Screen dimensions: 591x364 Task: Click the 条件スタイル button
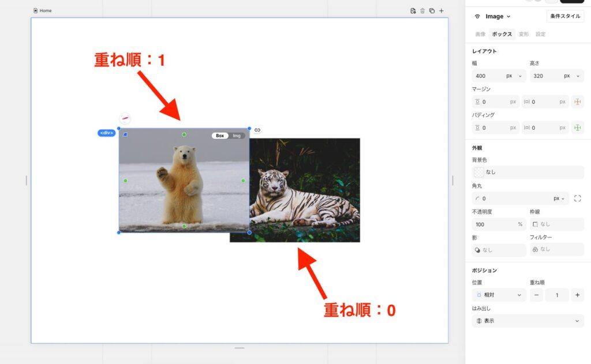click(564, 16)
